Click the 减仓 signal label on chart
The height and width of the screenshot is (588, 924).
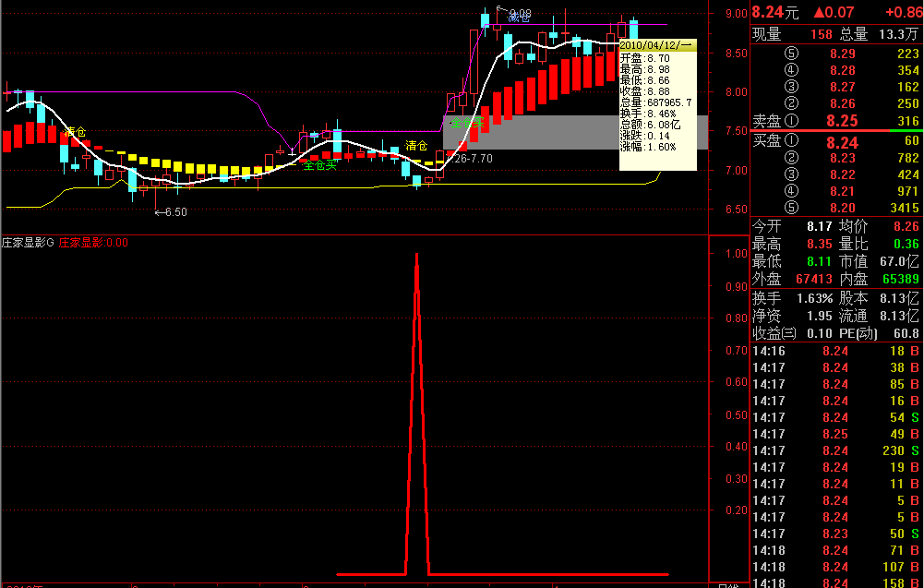519,18
